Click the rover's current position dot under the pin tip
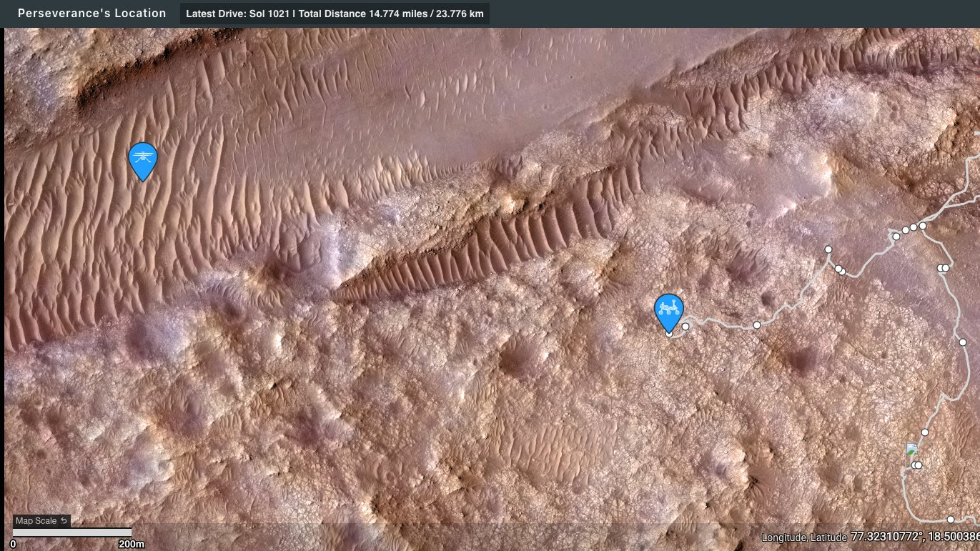980x551 pixels. (669, 333)
